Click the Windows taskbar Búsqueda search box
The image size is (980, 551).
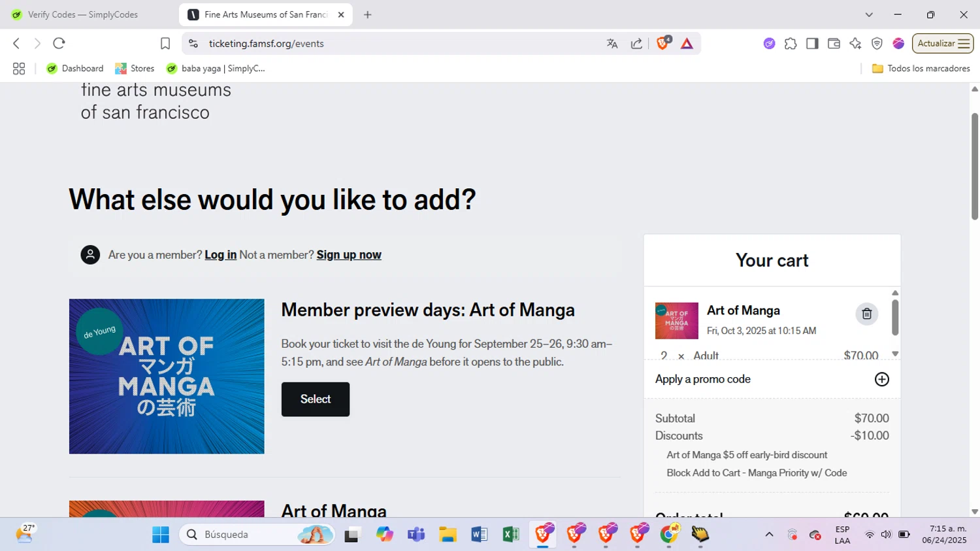coord(257,535)
